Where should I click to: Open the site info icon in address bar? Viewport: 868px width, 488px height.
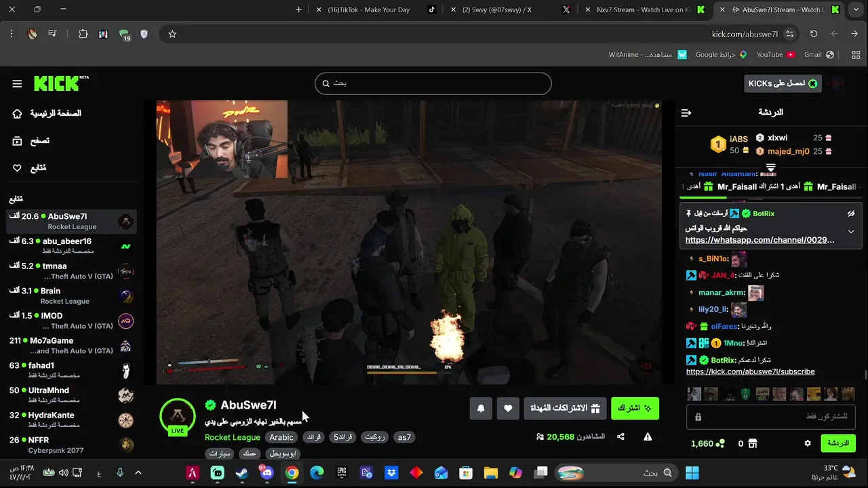pyautogui.click(x=789, y=34)
